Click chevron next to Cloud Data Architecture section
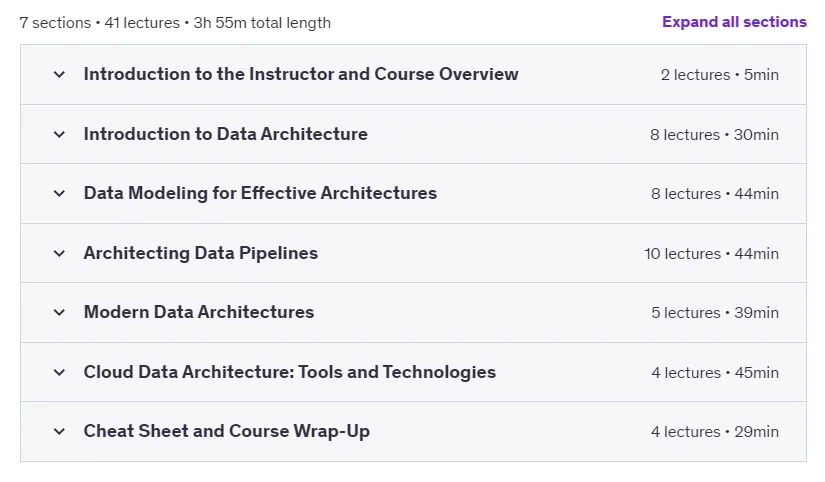 pos(59,373)
